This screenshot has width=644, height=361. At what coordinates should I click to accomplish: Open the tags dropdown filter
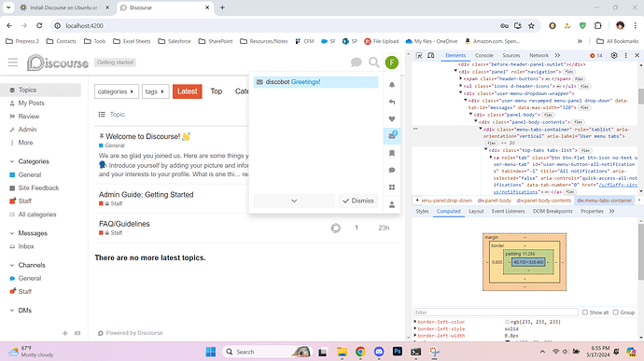click(155, 91)
